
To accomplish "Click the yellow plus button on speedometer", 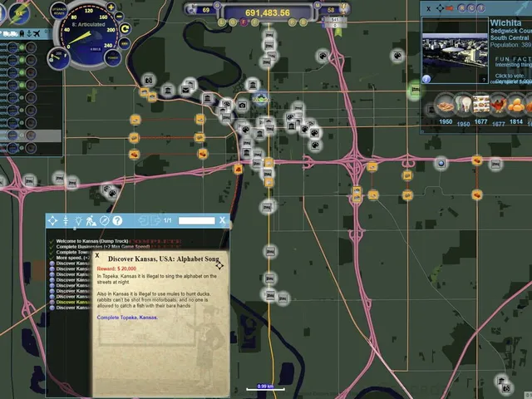I will [x=111, y=7].
